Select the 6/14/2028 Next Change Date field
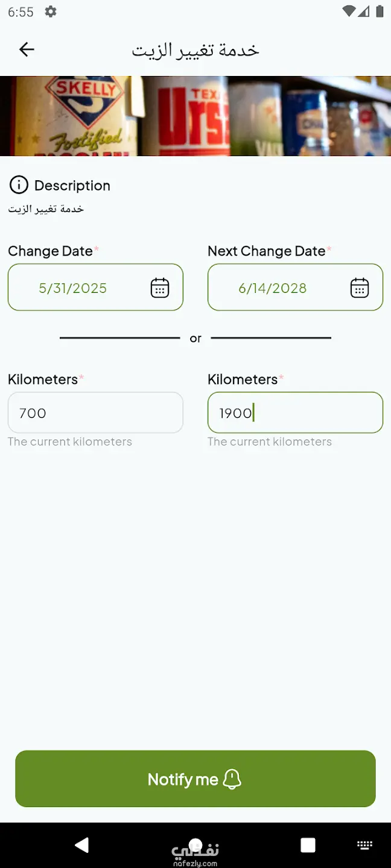This screenshot has height=868, width=391. click(273, 288)
